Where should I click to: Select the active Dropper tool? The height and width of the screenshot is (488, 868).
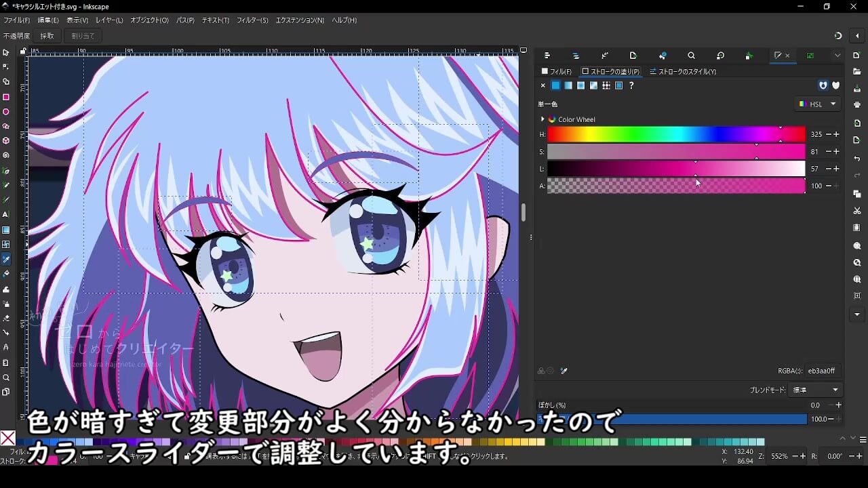pos(5,259)
